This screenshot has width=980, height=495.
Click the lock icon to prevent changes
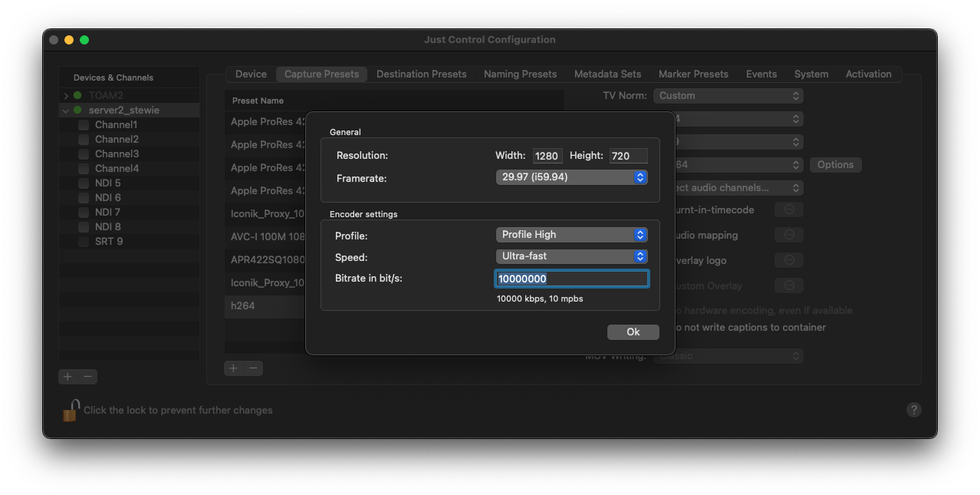(70, 411)
